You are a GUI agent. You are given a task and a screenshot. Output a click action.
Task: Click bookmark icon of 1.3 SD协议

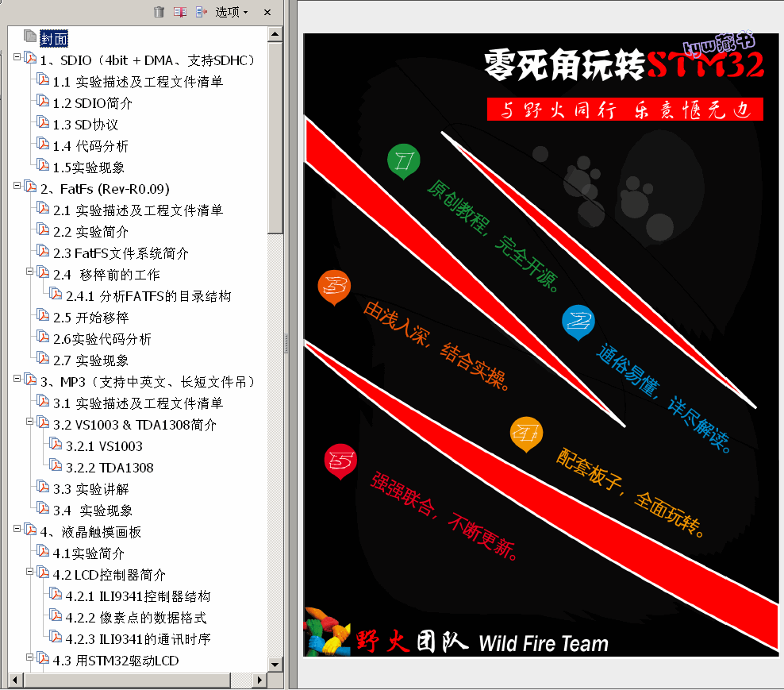coord(44,122)
